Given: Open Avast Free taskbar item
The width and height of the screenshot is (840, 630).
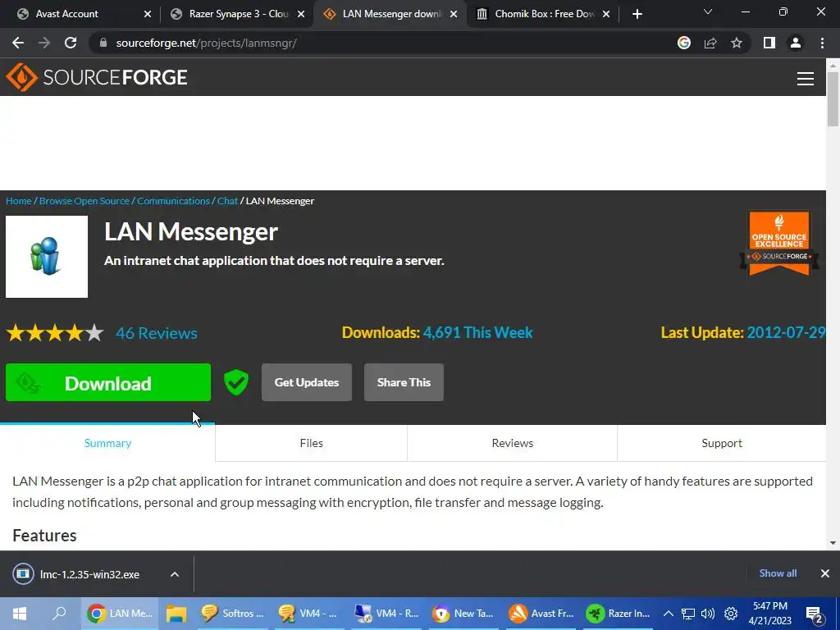Looking at the screenshot, I should click(541, 614).
